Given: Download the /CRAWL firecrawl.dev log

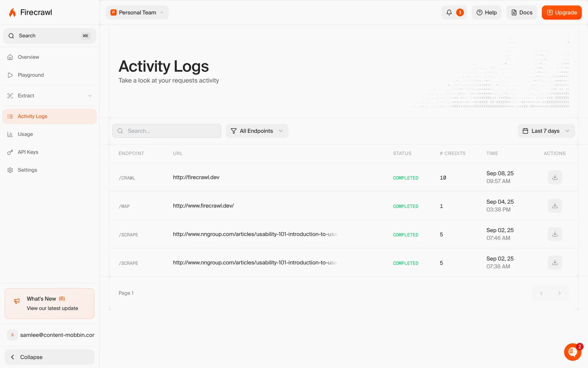Looking at the screenshot, I should click(x=555, y=177).
